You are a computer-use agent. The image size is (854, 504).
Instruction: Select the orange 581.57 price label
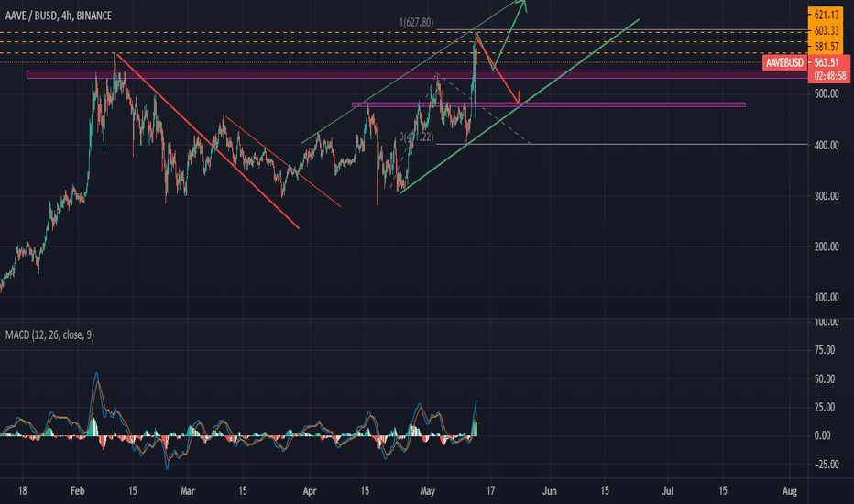coord(827,47)
